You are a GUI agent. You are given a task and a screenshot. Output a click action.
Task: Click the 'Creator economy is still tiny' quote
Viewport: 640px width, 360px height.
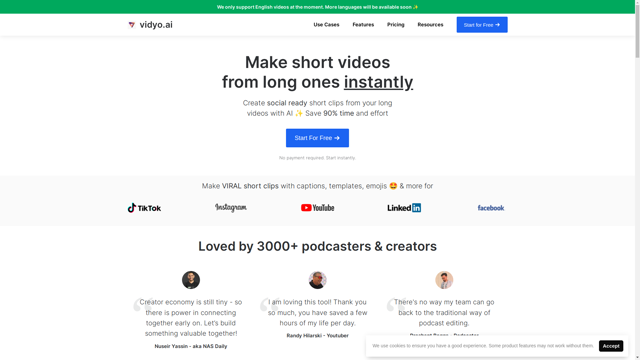[191, 318]
